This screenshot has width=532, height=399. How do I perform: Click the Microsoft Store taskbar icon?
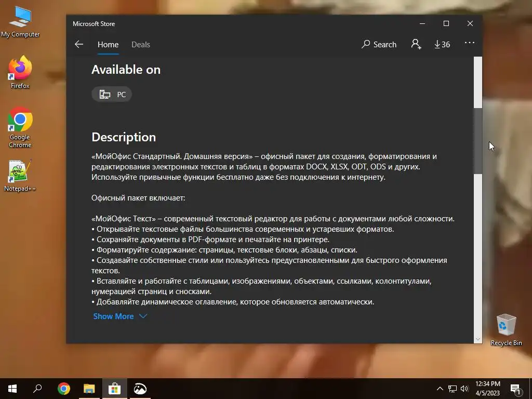[x=115, y=389]
